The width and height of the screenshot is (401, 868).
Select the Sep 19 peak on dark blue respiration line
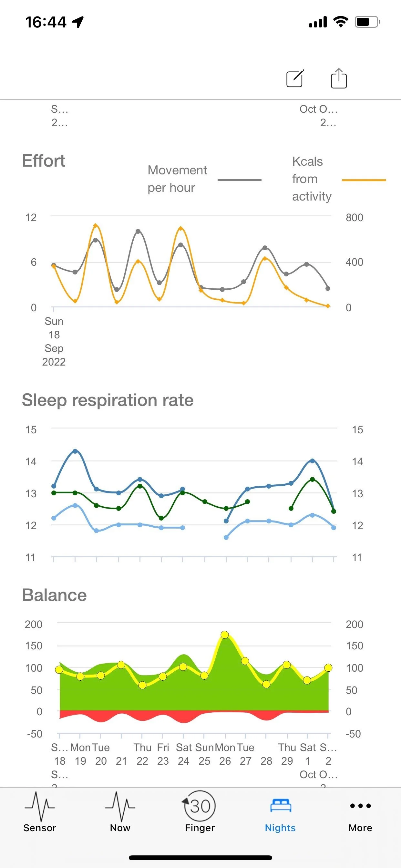coord(75,451)
